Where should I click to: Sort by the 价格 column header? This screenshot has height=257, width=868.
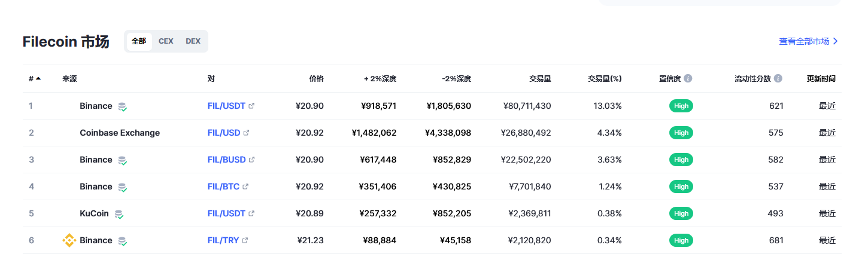tap(316, 78)
